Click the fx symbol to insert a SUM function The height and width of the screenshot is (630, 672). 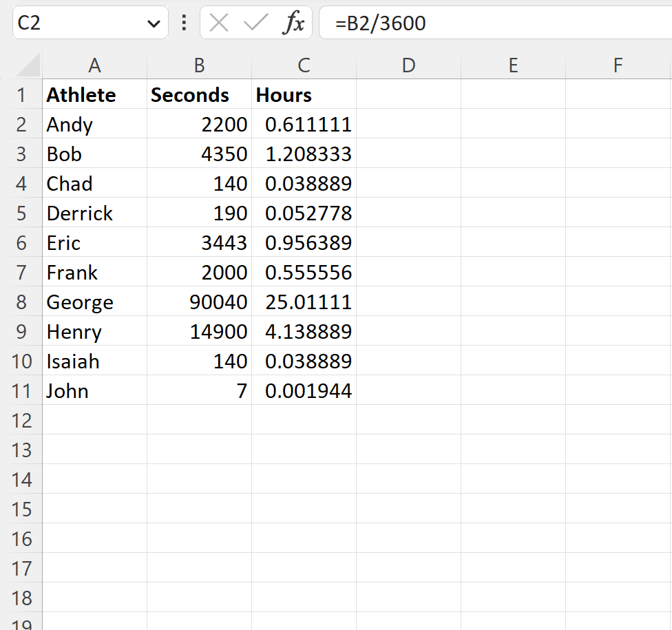[x=295, y=23]
